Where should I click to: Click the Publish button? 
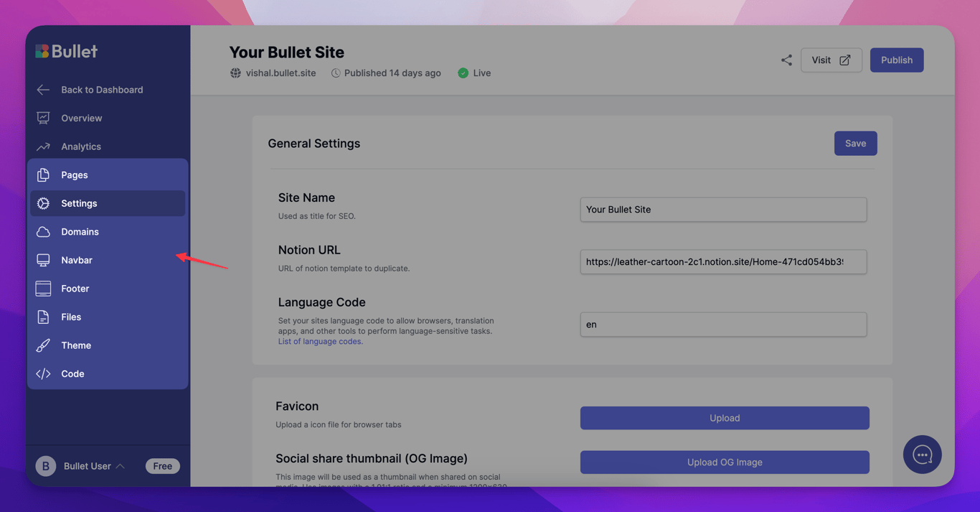click(x=897, y=60)
